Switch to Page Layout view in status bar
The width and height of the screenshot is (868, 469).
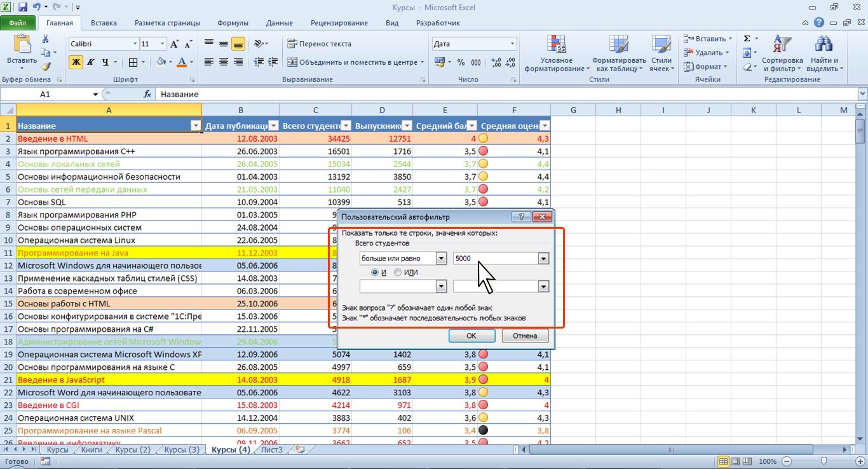(x=735, y=461)
